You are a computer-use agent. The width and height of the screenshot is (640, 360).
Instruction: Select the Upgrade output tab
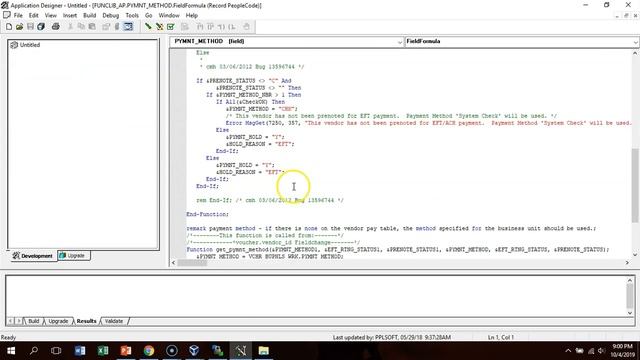(58, 321)
